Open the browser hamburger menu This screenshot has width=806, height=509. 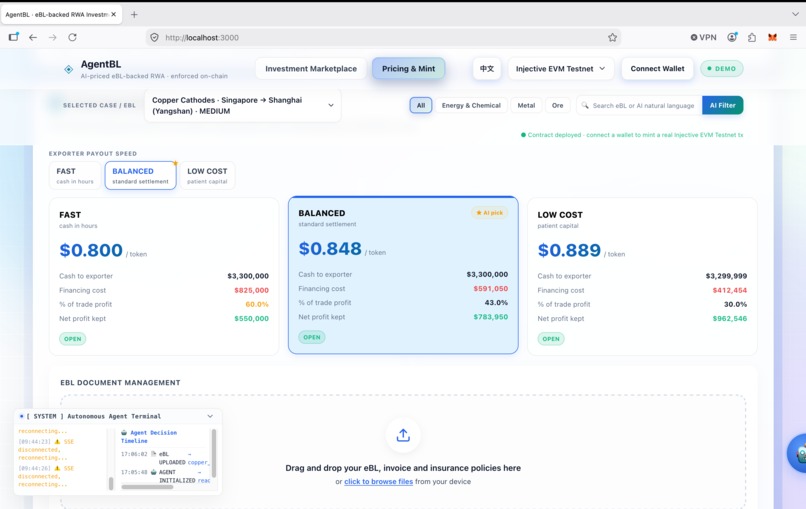pos(793,38)
